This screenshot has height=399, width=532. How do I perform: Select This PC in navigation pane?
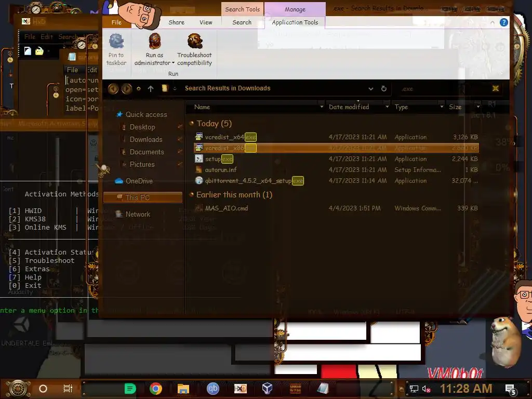click(x=142, y=197)
